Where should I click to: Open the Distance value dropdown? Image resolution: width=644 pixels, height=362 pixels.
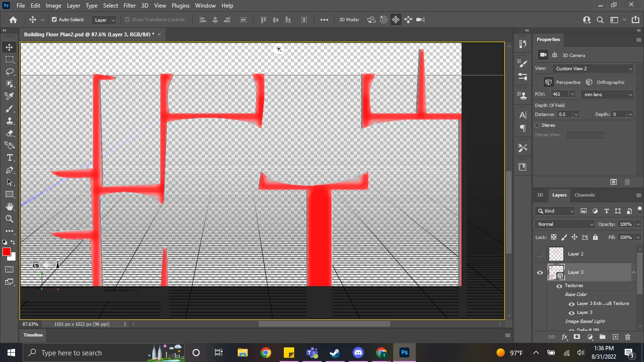point(576,114)
